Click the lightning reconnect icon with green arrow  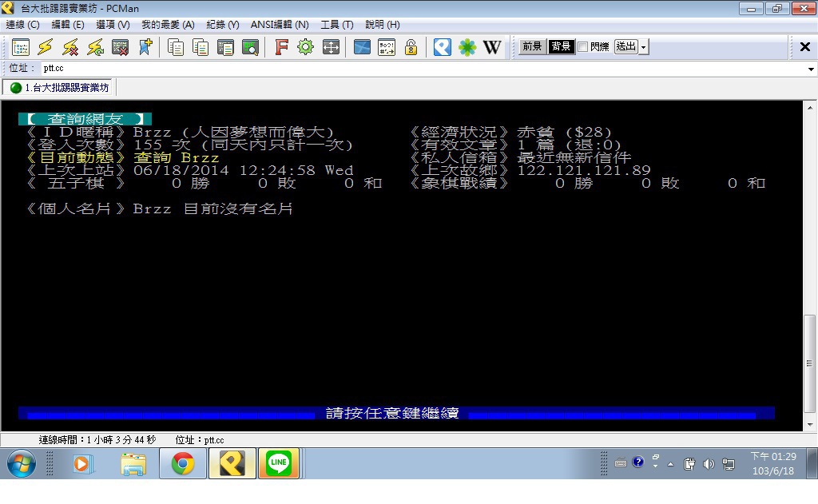[96, 47]
